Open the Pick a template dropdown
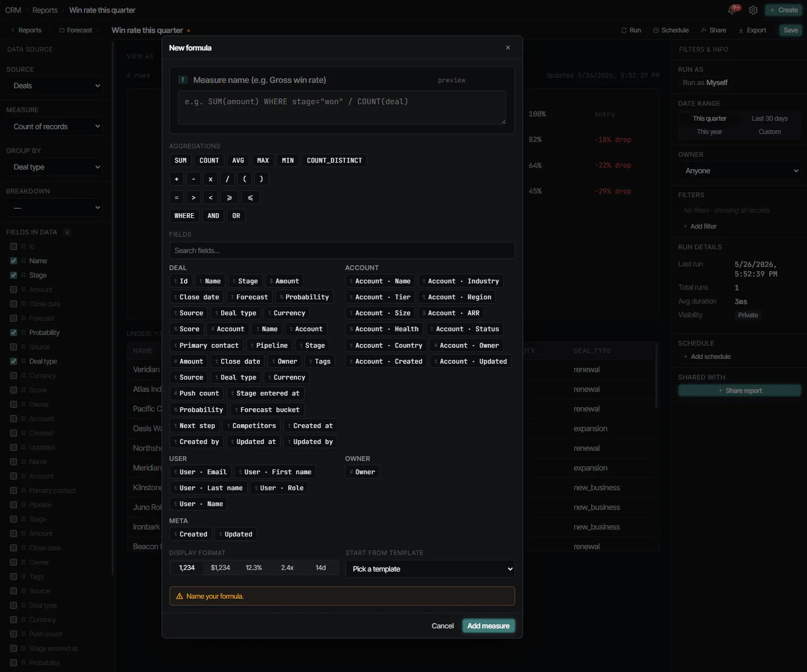 pos(430,569)
